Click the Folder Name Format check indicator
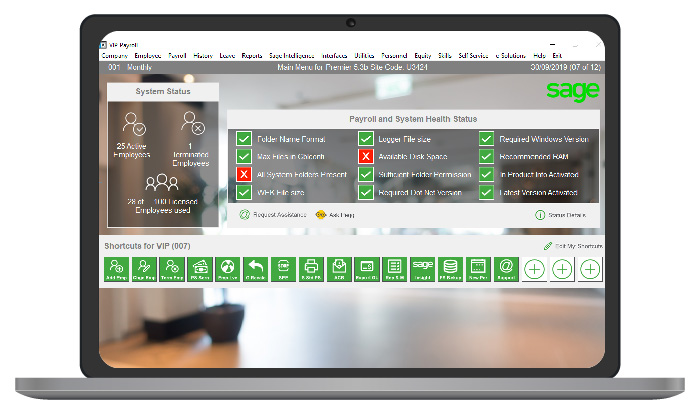Screen dimensions: 700x414 point(244,139)
